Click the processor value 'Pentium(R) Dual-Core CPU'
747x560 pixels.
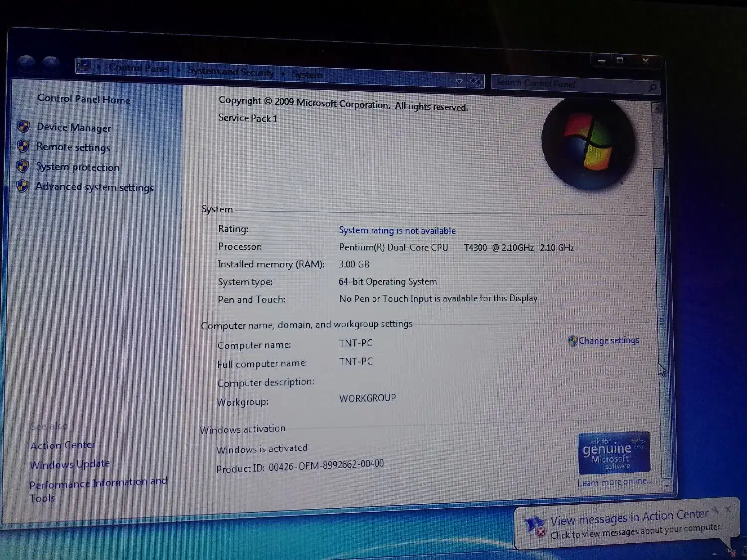pos(393,247)
